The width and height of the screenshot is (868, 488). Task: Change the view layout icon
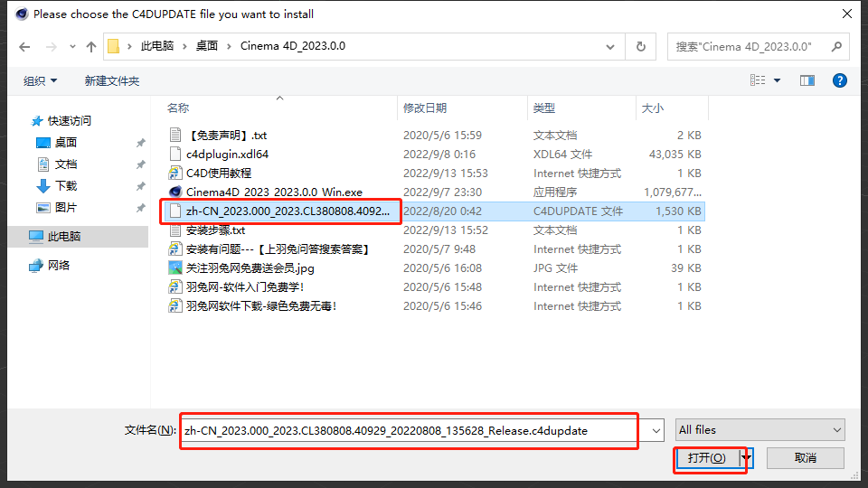(x=758, y=80)
